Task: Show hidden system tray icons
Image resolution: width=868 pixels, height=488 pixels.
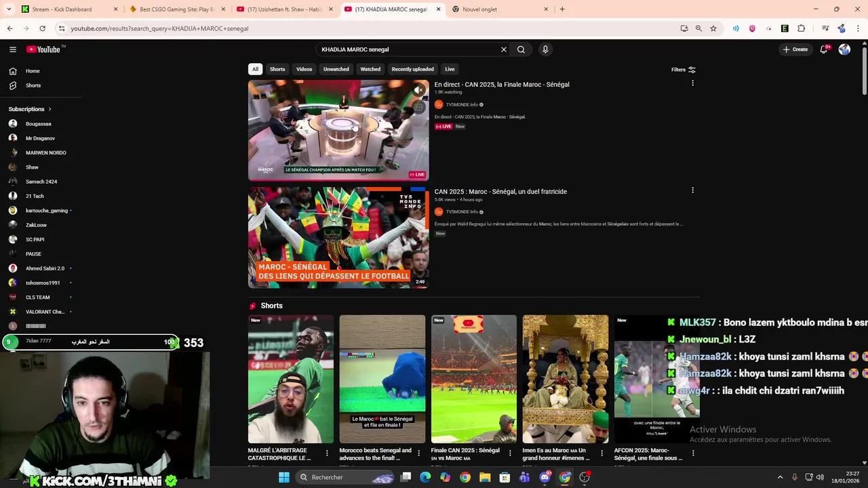Action: [x=782, y=477]
